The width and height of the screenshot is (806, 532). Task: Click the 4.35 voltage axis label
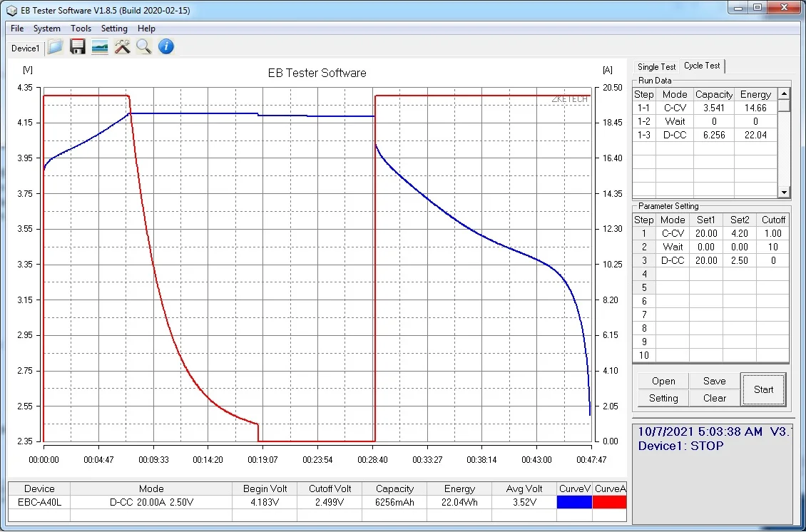[x=25, y=88]
